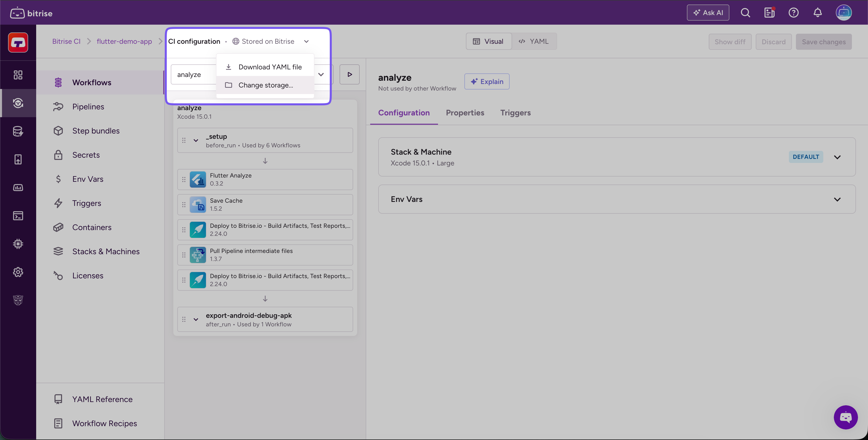Select the CI build icon in left rail
This screenshot has width=868, height=440.
click(x=18, y=103)
